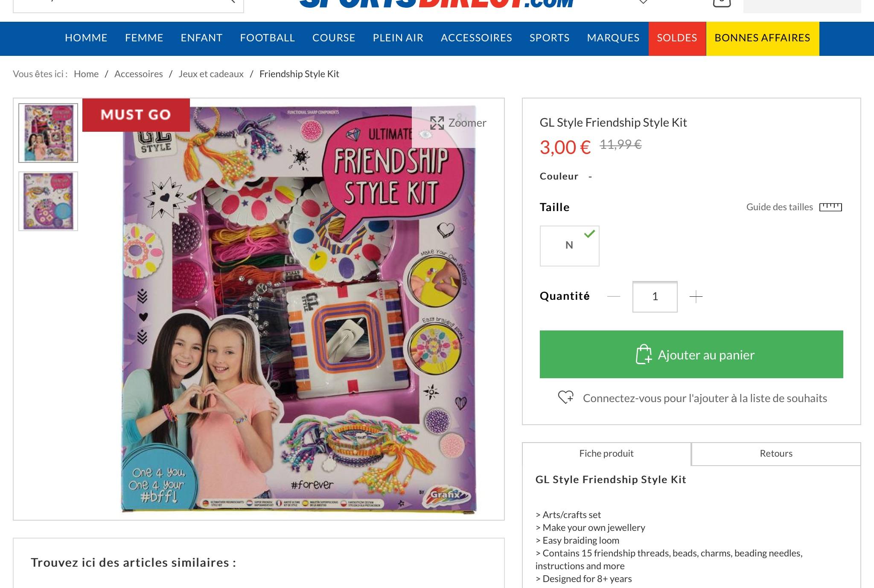Increase quantity with plus icon

[x=696, y=297]
